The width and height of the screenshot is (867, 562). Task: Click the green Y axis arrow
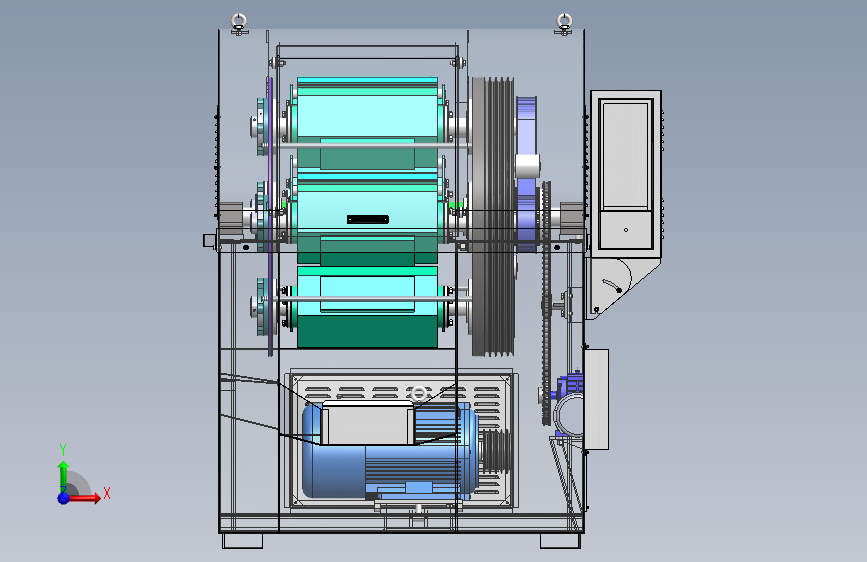(x=64, y=476)
